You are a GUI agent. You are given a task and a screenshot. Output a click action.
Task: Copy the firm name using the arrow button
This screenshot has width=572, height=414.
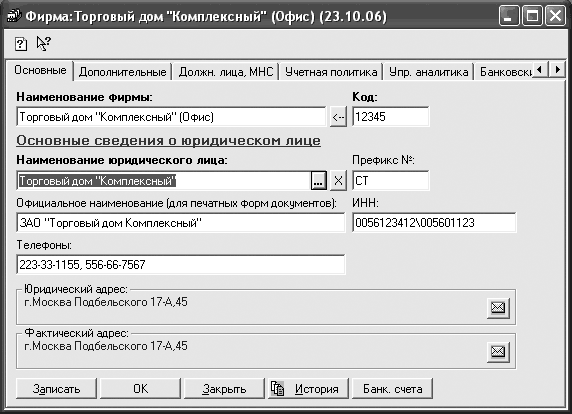[338, 117]
